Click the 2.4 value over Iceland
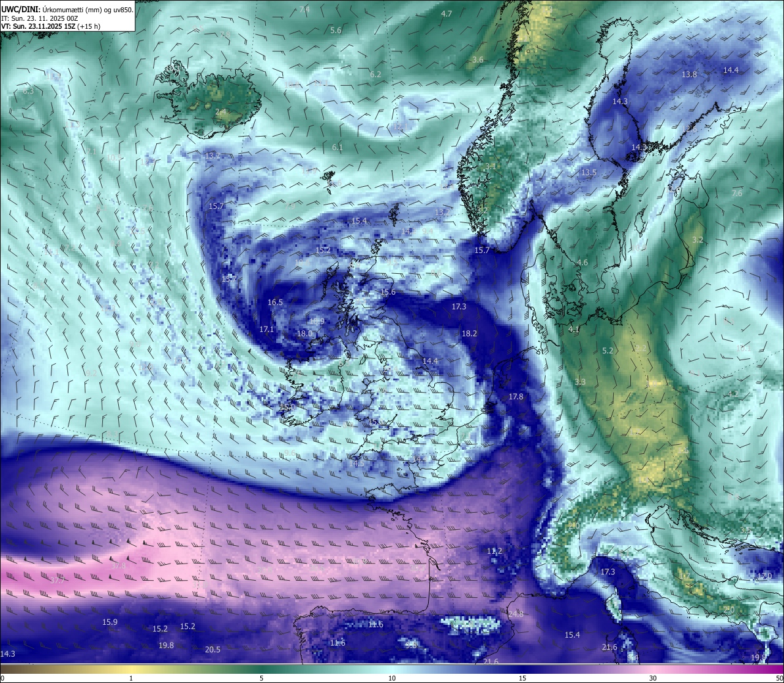 [x=221, y=111]
